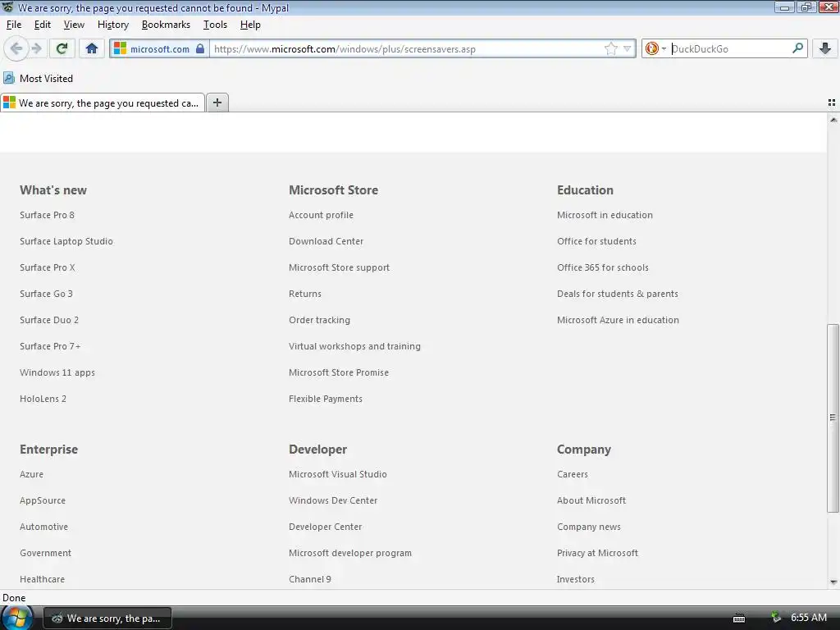840x630 pixels.
Task: Open the Surface Laptop Studio link
Action: [x=66, y=241]
